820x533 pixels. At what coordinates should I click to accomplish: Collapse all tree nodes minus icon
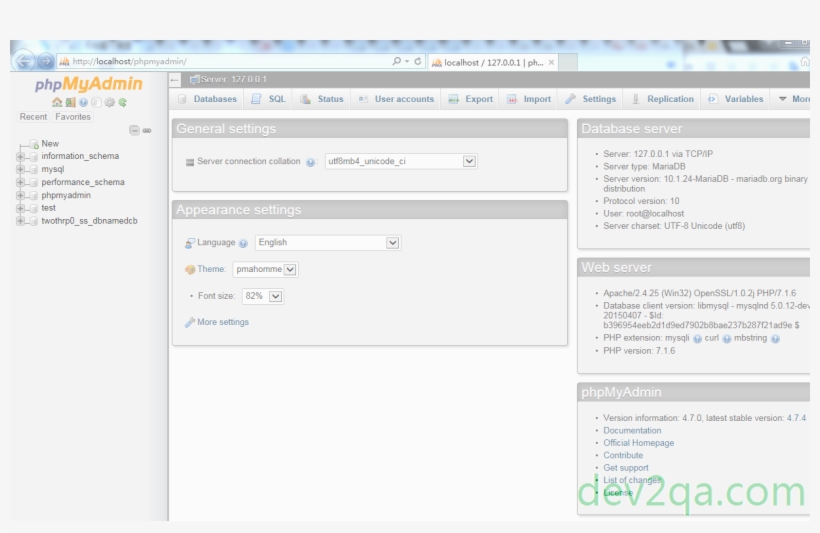(134, 130)
